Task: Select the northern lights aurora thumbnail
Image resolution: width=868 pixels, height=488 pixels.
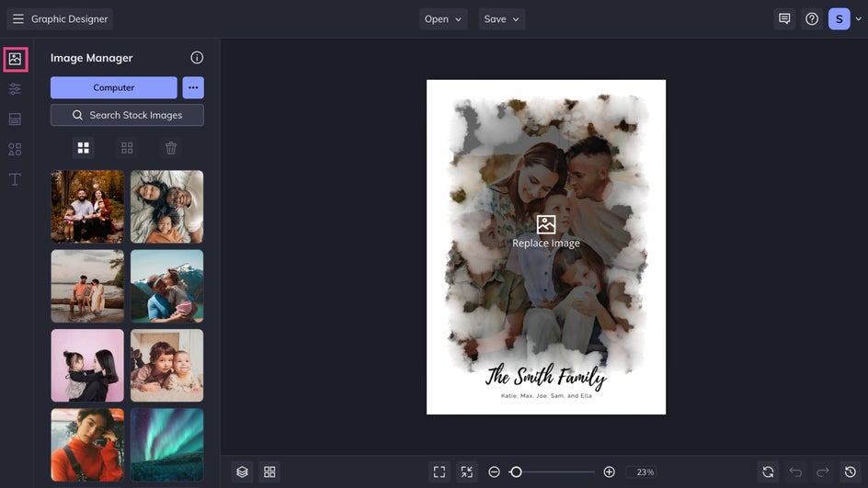Action: (x=166, y=445)
